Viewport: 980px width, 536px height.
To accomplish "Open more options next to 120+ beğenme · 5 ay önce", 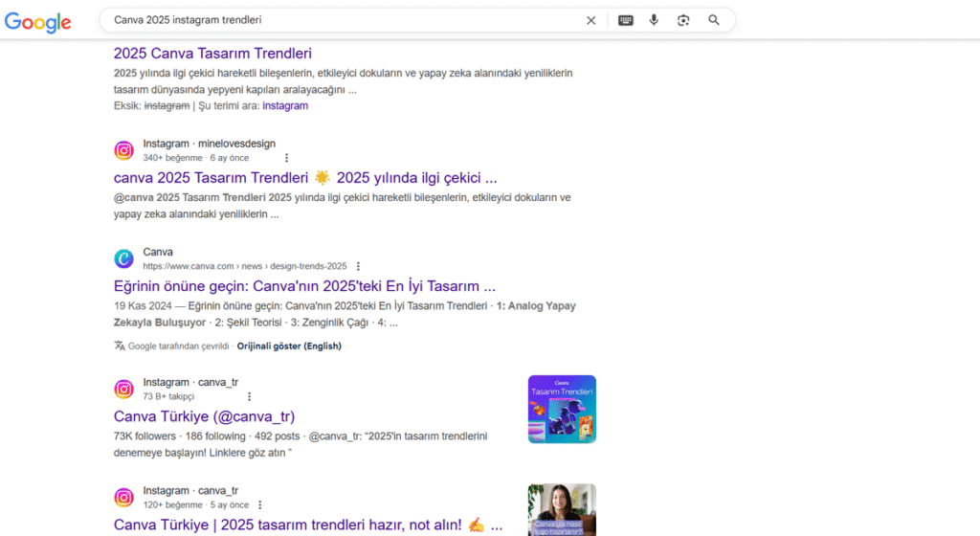I will (260, 504).
